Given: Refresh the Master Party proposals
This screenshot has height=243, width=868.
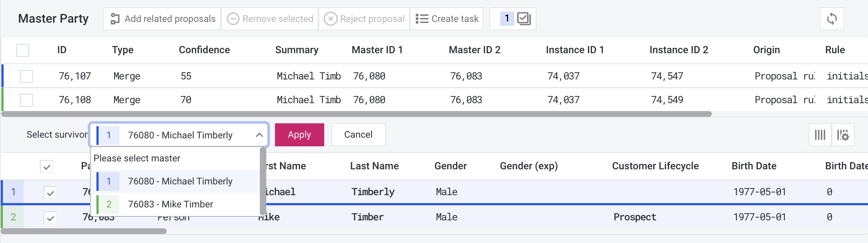Looking at the screenshot, I should (x=832, y=19).
